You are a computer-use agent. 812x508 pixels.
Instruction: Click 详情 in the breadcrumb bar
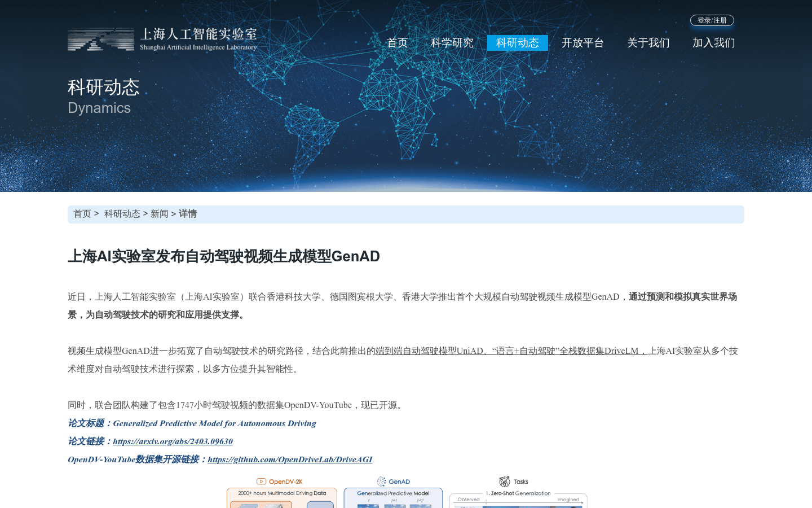point(188,214)
